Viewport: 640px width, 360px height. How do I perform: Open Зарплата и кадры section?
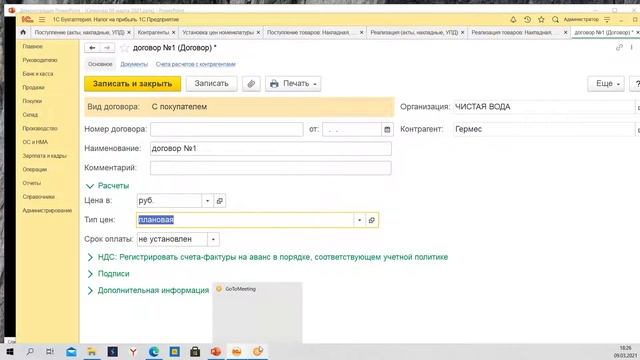point(44,156)
